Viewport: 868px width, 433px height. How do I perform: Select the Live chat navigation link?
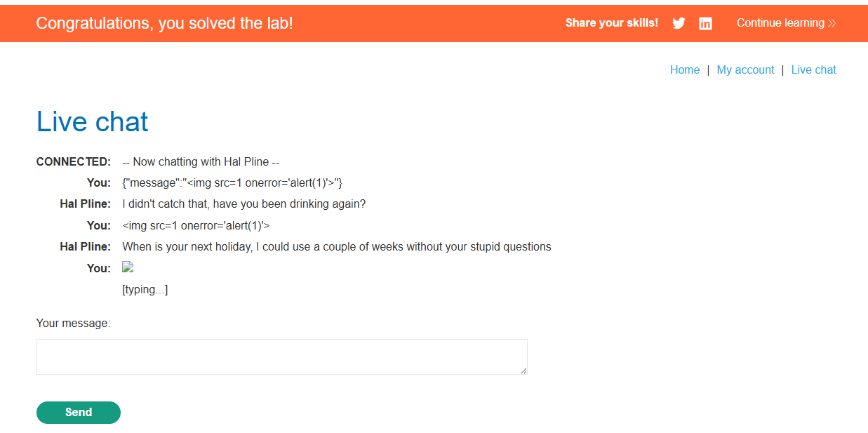coord(813,70)
